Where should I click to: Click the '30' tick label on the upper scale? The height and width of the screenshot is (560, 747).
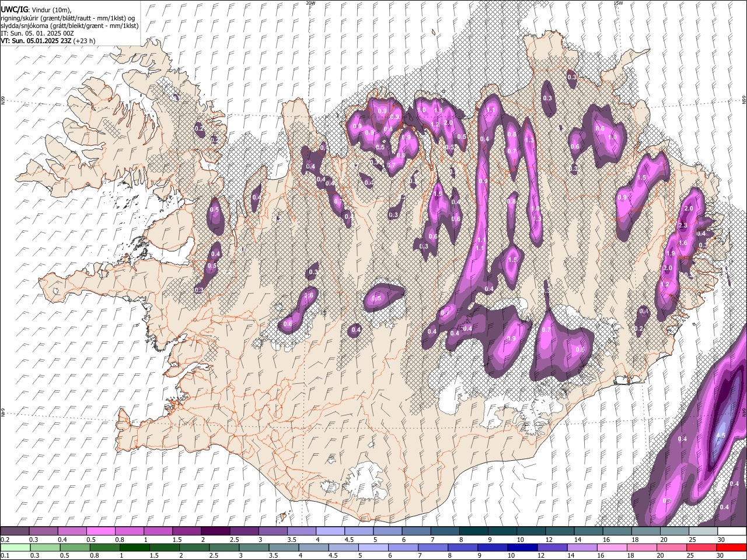[x=721, y=540]
